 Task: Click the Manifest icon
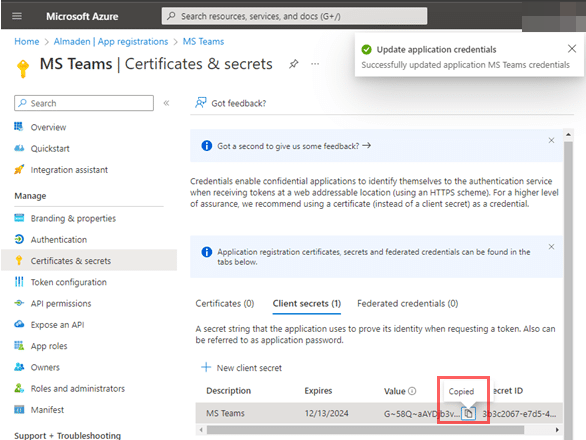point(19,409)
